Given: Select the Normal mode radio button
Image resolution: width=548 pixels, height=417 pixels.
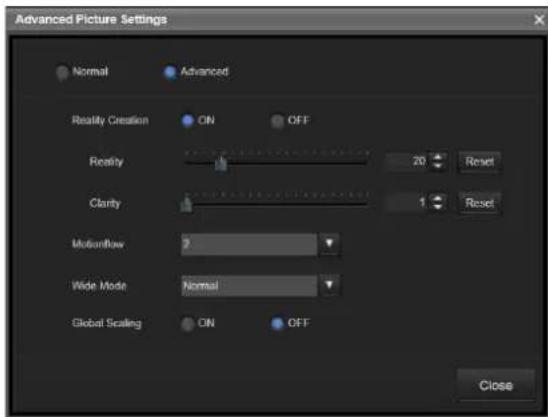Looking at the screenshot, I should coord(62,72).
